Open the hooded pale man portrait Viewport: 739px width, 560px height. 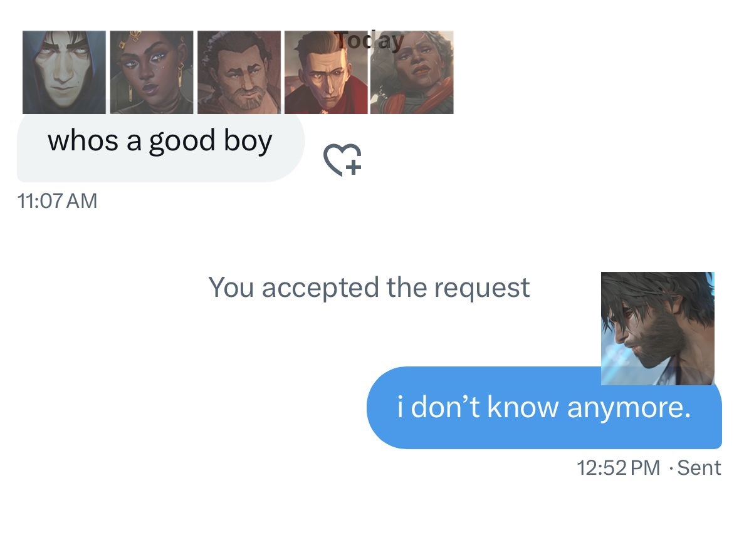pyautogui.click(x=64, y=72)
